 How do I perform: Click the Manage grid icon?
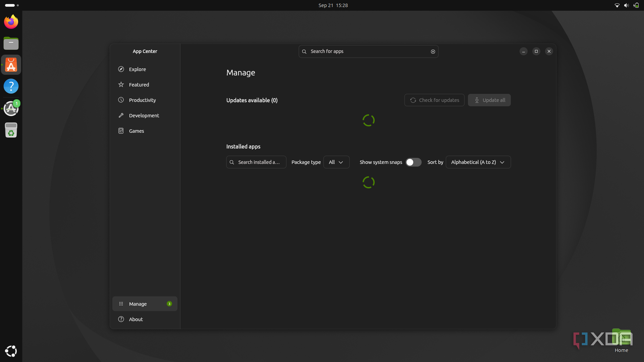point(121,304)
